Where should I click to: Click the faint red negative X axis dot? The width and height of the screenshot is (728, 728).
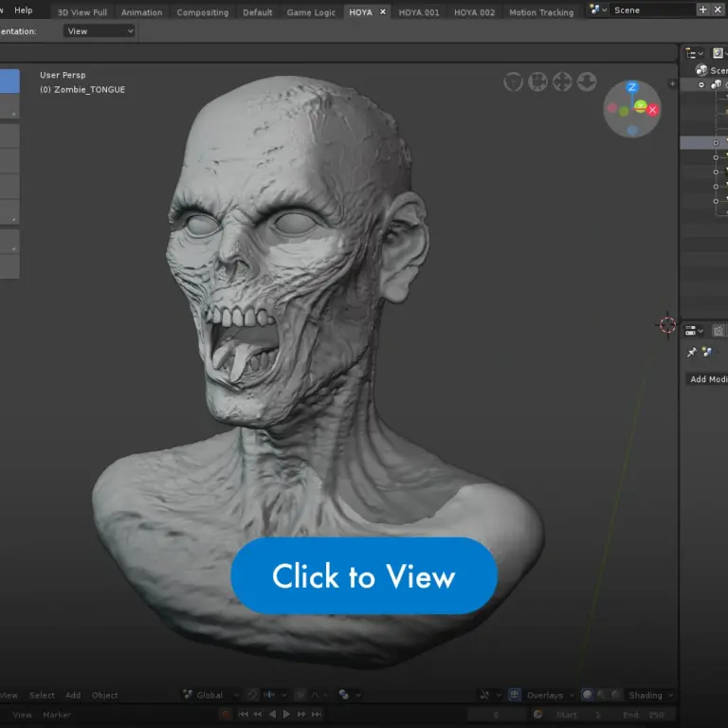click(612, 108)
